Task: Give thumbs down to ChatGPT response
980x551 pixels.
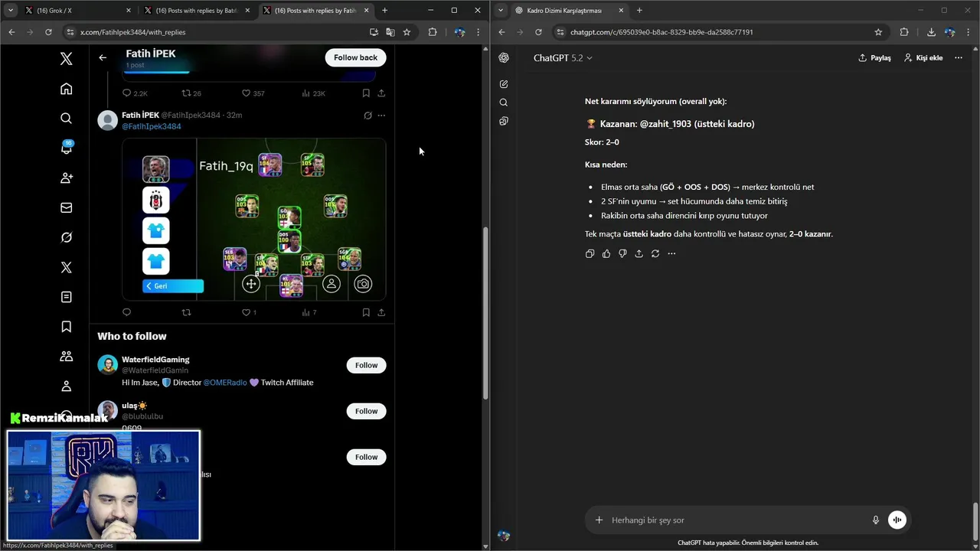Action: pos(622,253)
